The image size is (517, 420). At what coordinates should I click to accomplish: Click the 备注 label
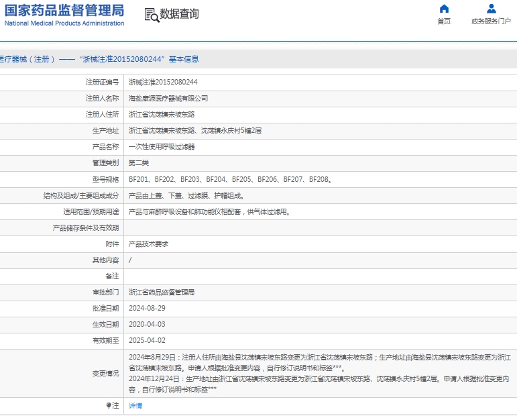tap(112, 276)
